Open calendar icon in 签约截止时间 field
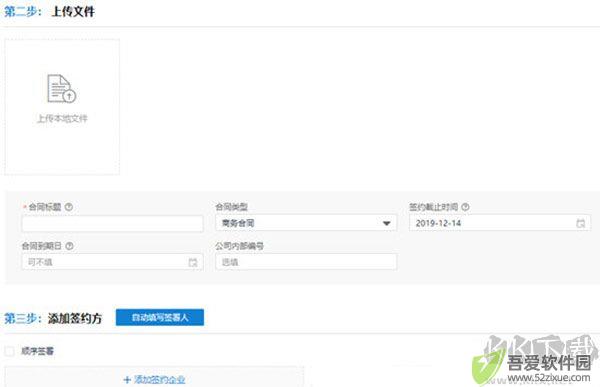 coord(580,224)
